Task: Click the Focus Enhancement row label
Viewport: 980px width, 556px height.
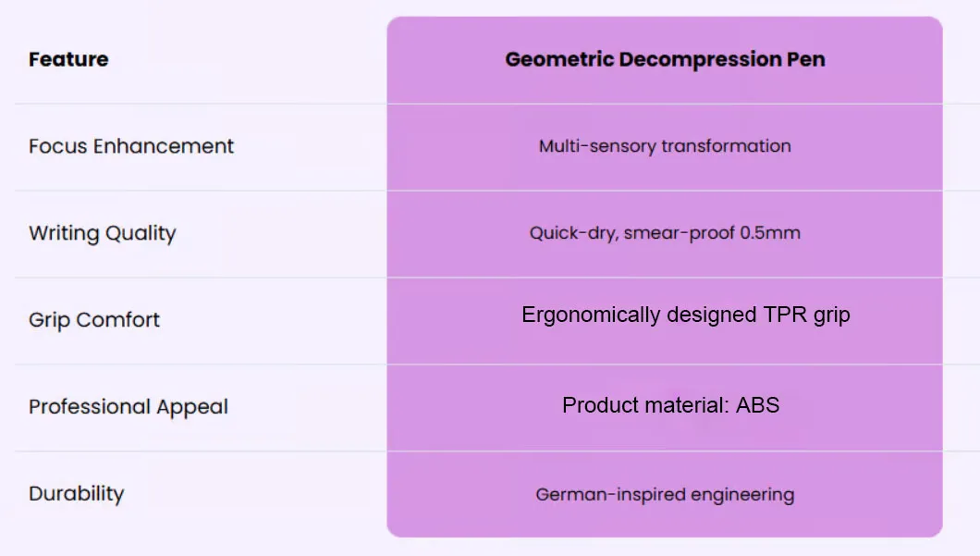Action: tap(131, 146)
